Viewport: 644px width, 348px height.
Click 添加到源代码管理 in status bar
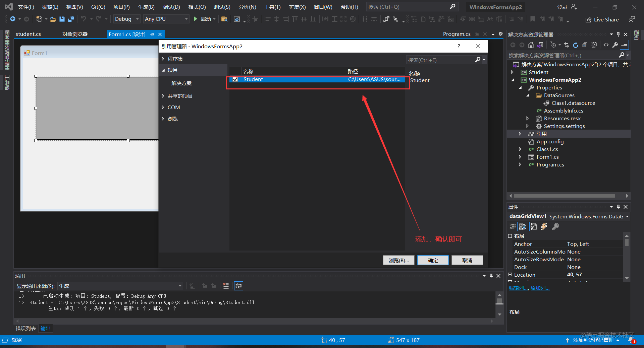593,340
